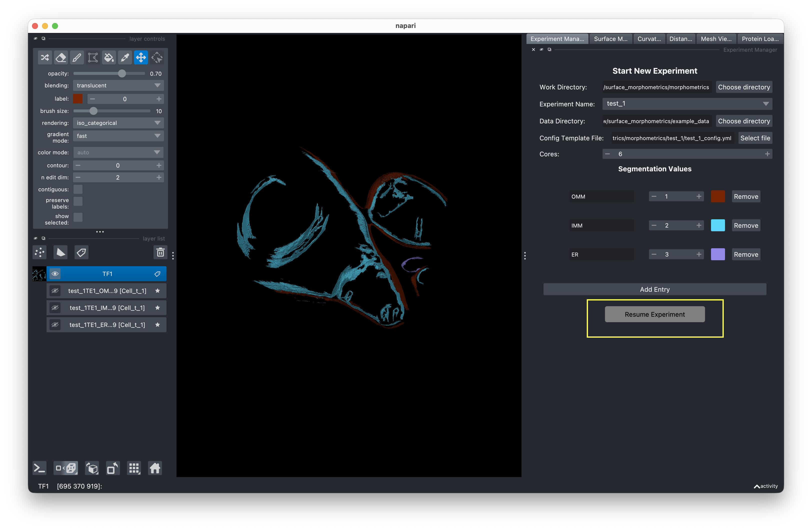Viewport: 812px width, 530px height.
Task: Activate the label eraser tool
Action: [x=61, y=58]
